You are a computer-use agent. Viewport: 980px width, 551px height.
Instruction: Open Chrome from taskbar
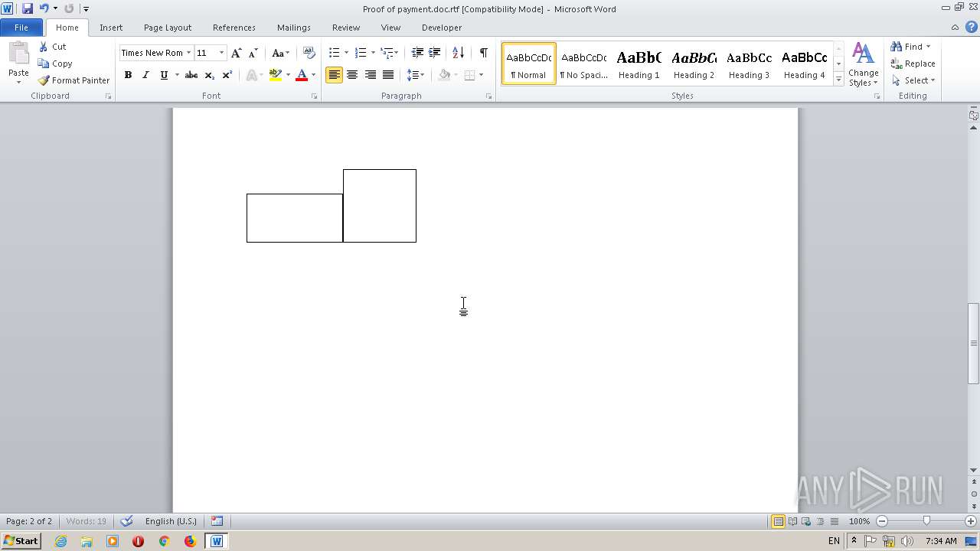[x=164, y=541]
